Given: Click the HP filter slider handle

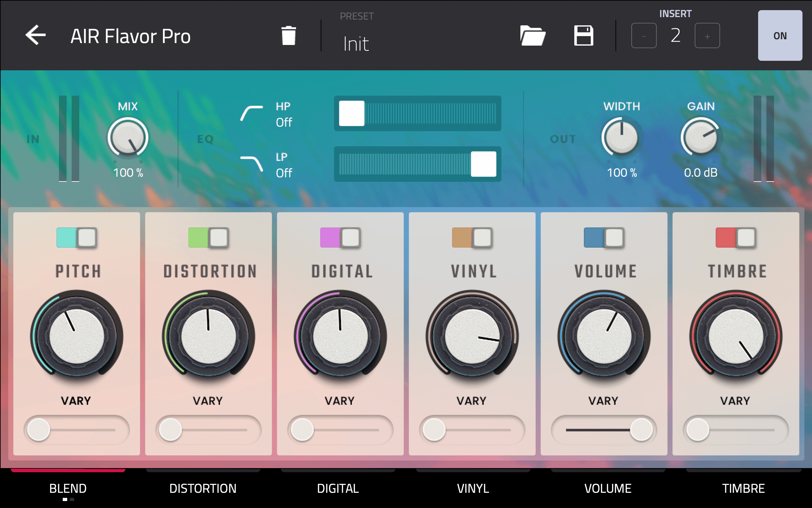Looking at the screenshot, I should [x=351, y=114].
